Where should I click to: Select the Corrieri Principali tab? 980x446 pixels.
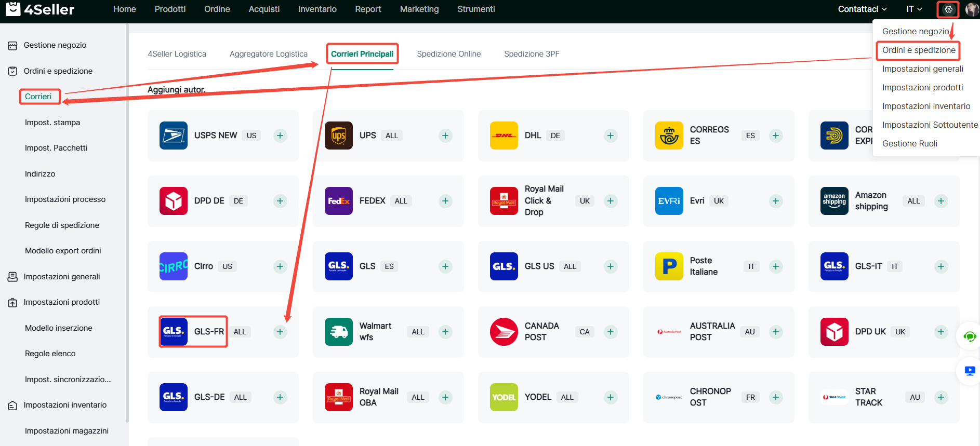pos(362,54)
